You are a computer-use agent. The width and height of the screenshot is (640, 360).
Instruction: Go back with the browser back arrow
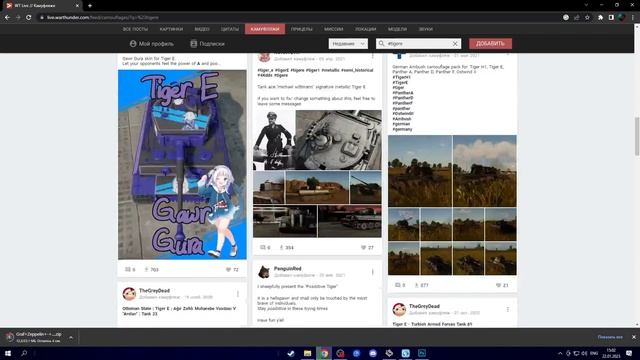tap(7, 18)
